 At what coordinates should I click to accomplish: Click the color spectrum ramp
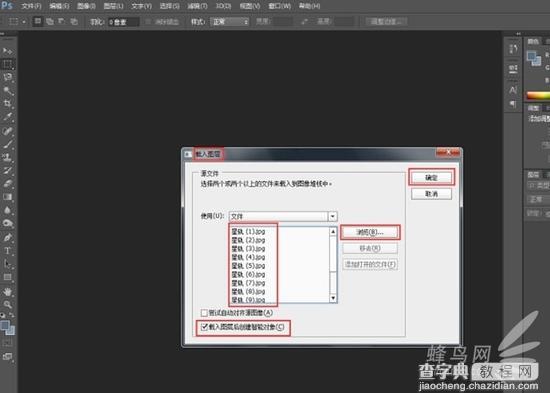538,95
